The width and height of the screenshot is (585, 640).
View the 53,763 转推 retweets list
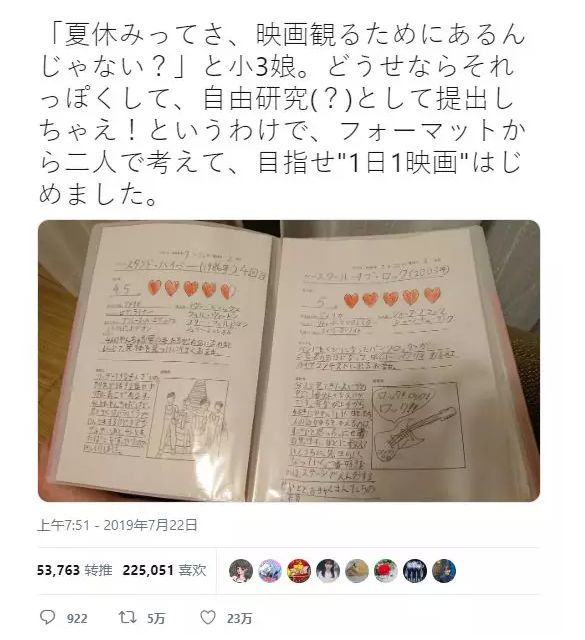(x=75, y=570)
